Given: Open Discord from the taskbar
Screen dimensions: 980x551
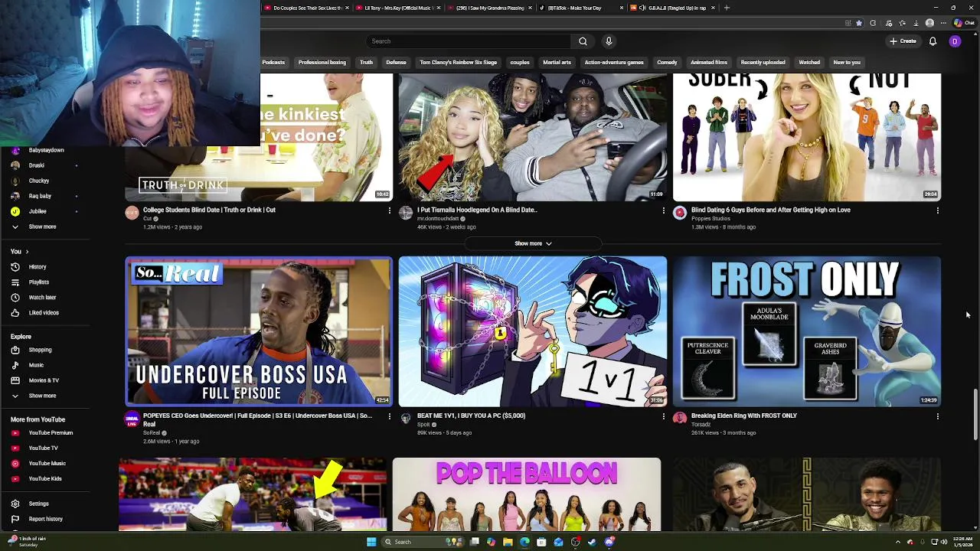Looking at the screenshot, I should (609, 542).
